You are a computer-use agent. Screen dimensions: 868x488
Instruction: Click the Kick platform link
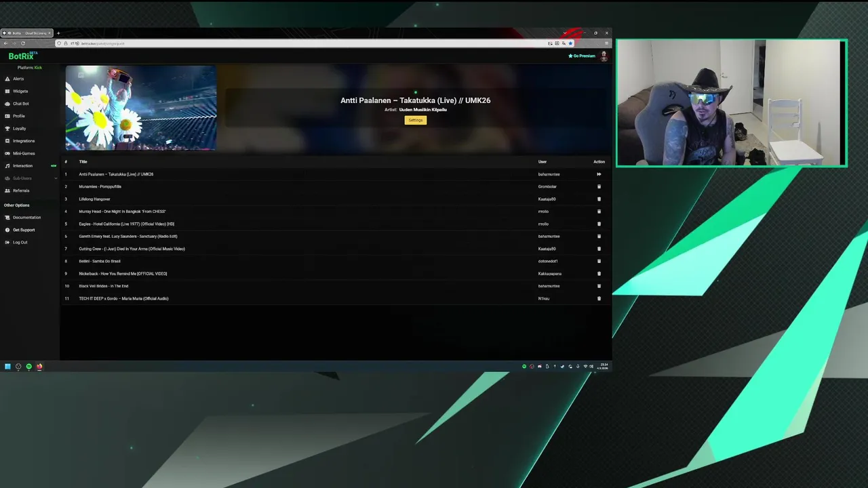[x=38, y=68]
